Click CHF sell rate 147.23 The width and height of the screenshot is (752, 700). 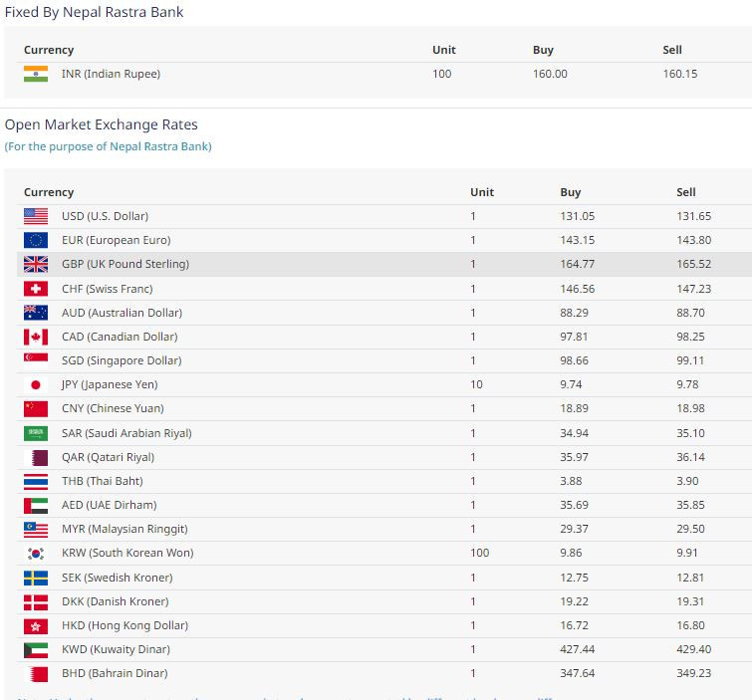[694, 289]
